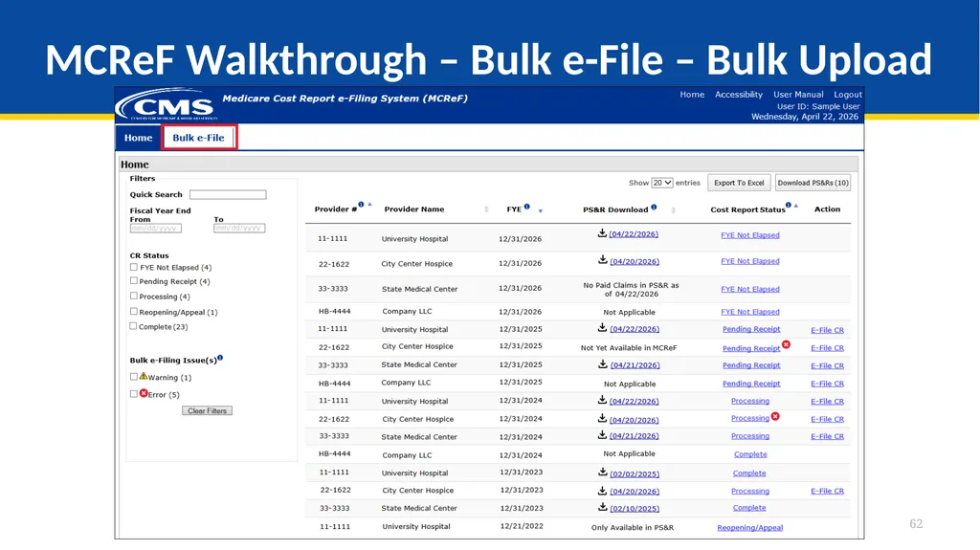The width and height of the screenshot is (980, 550).
Task: Enable the Error (5) issue filter
Action: [x=134, y=394]
